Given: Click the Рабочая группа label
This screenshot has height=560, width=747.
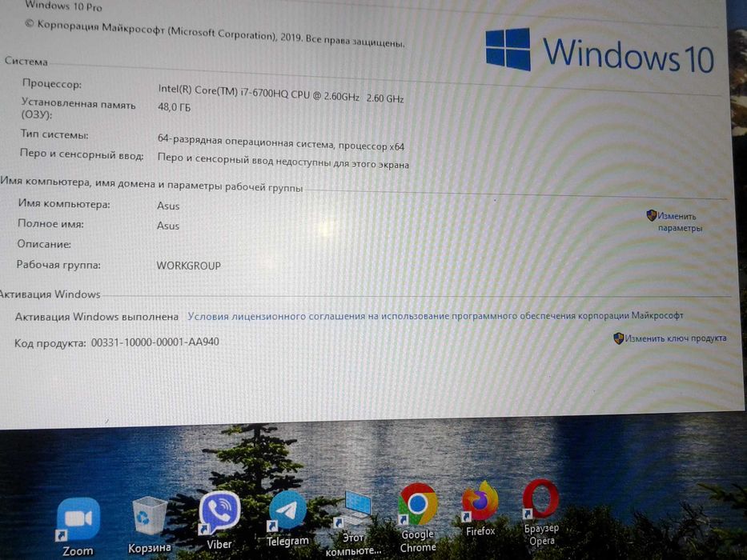Looking at the screenshot, I should point(58,265).
